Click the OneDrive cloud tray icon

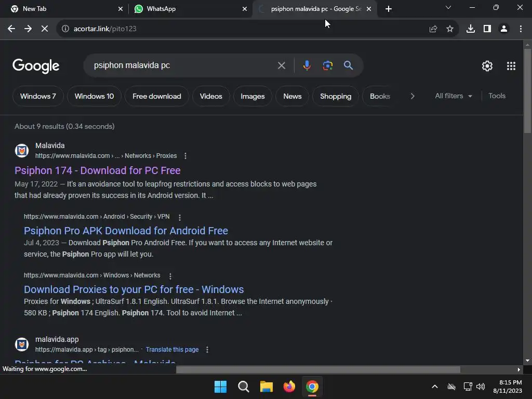(x=451, y=387)
